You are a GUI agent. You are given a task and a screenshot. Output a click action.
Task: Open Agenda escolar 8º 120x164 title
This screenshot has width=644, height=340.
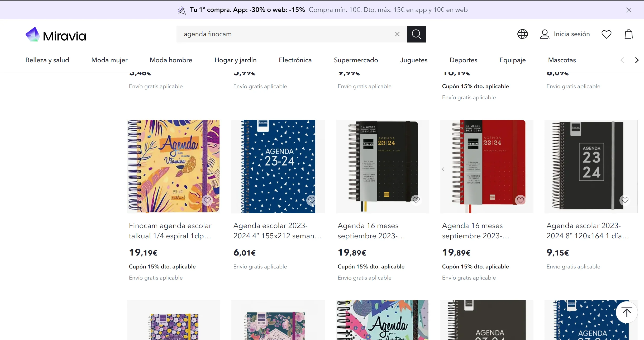click(x=588, y=231)
